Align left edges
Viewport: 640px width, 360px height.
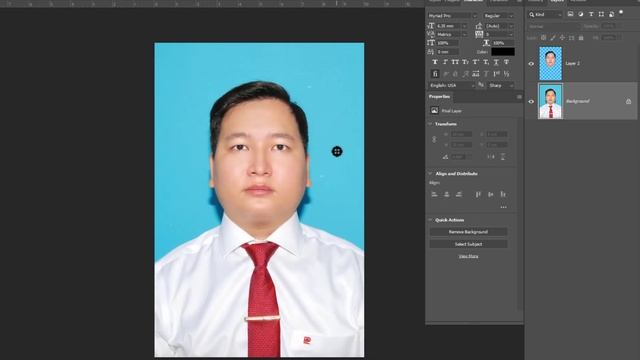435,194
